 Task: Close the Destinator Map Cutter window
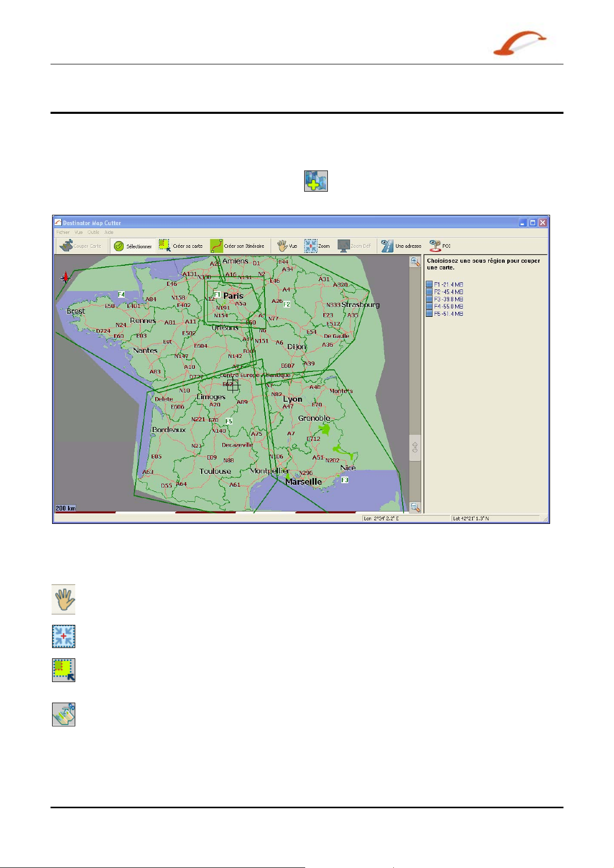542,223
